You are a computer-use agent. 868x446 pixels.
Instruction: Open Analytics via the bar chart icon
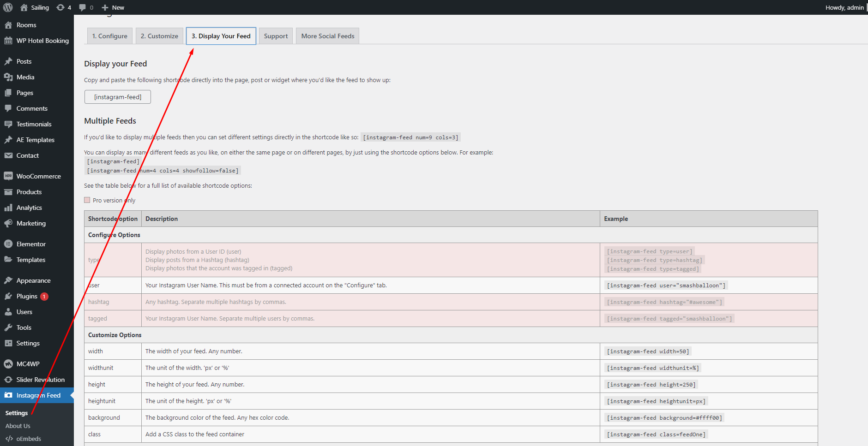pyautogui.click(x=8, y=208)
